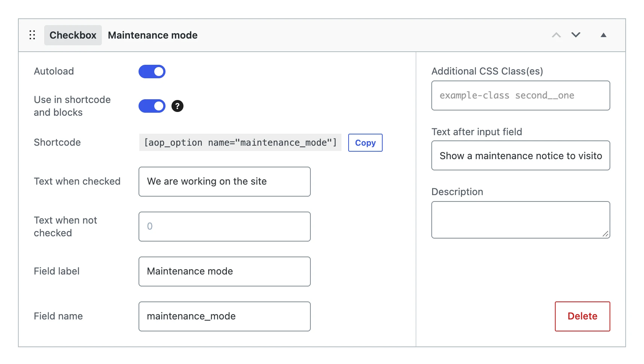Edit the Text when checked field
644x364 pixels.
point(225,182)
